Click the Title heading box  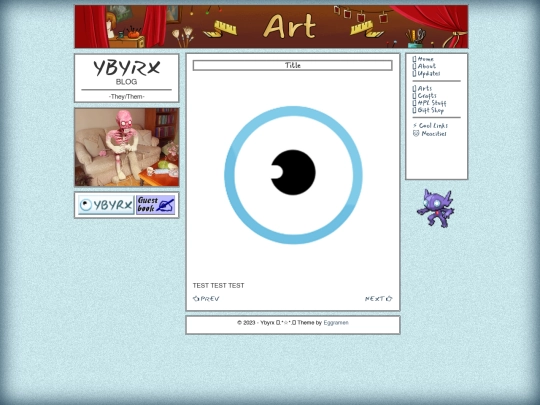[292, 65]
